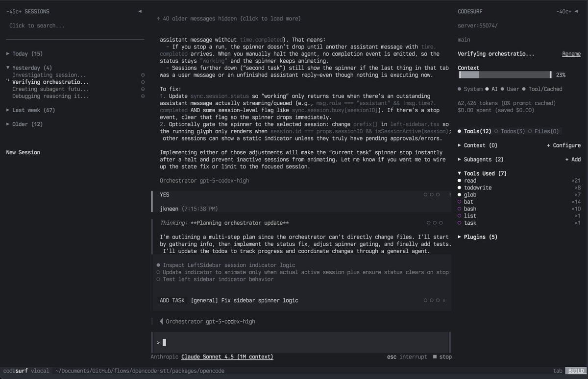Click the back arrow beside Orchestrator gpt-5-codex-high

161,321
